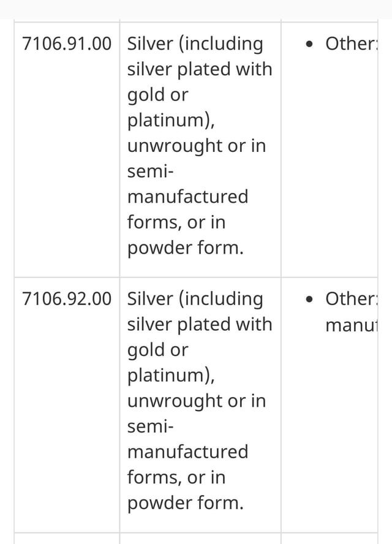This screenshot has width=392, height=544.
Task: Click "powder form." in the 7106.92.00 description
Action: pyautogui.click(x=185, y=503)
